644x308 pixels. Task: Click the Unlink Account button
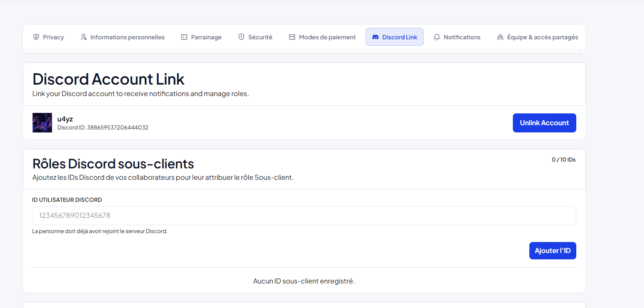point(545,123)
